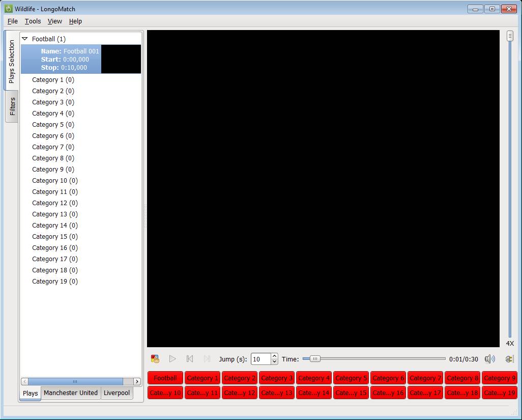Select Category 5 (0) in plays tree
This screenshot has height=420, width=522.
[x=53, y=125]
